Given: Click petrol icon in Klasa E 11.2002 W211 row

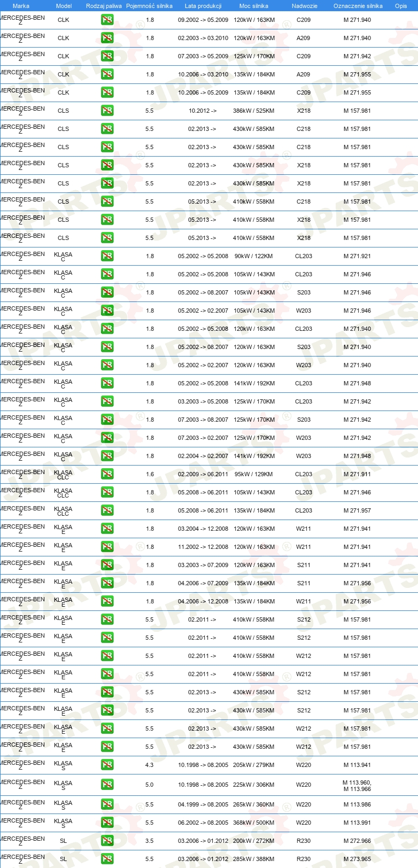Looking at the screenshot, I should point(107,547).
